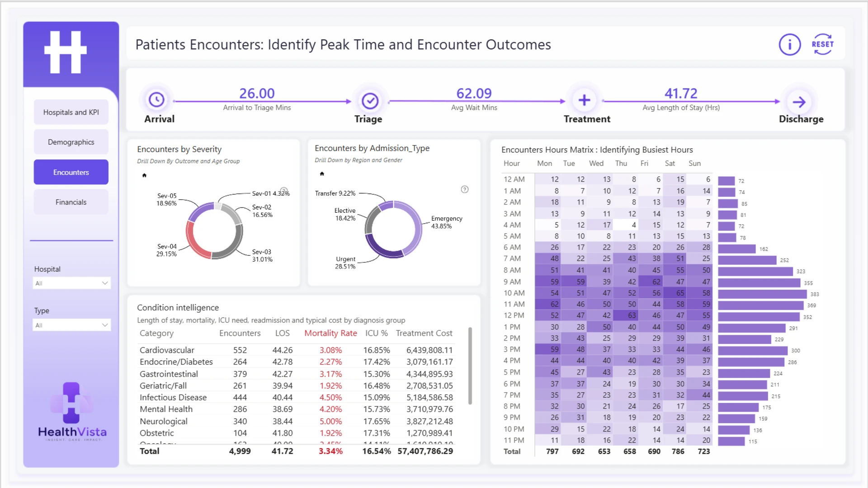This screenshot has height=488, width=868.
Task: Open the Demographics page
Action: [x=71, y=142]
